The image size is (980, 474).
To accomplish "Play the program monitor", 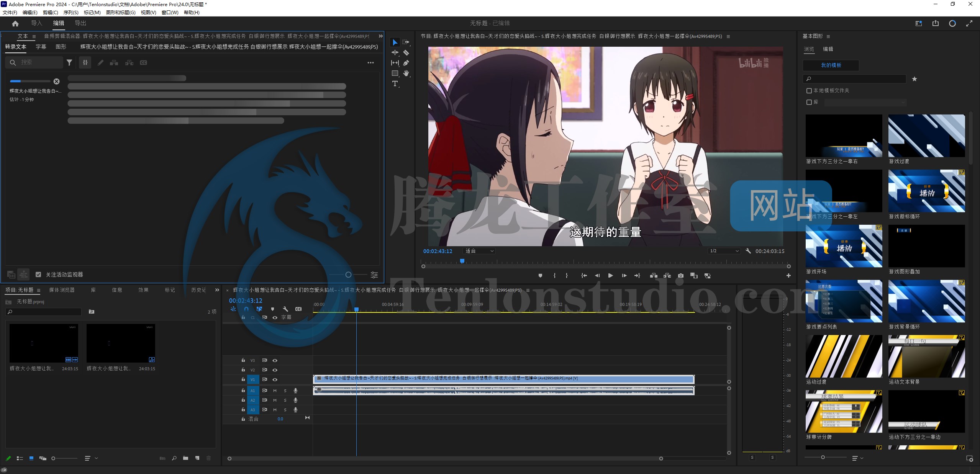I will pyautogui.click(x=611, y=276).
